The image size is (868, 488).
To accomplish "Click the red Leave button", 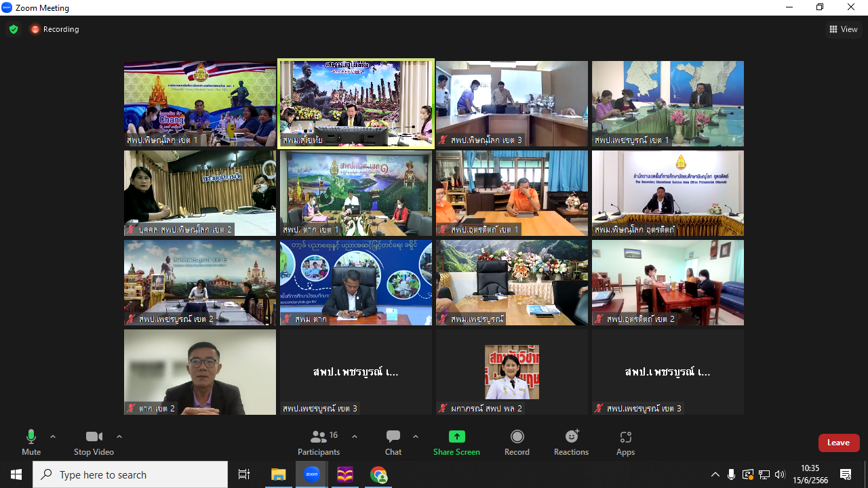I will (838, 443).
